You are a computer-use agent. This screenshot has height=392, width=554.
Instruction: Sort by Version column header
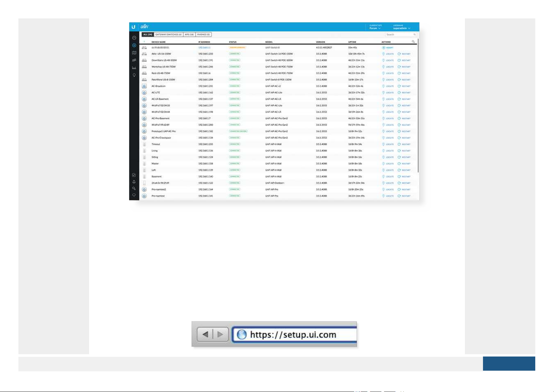[x=321, y=42]
